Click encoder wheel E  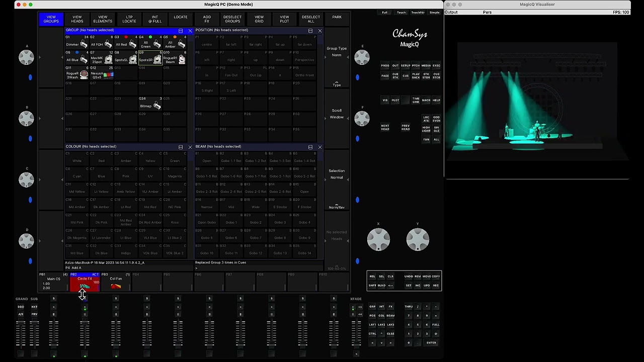(362, 57)
